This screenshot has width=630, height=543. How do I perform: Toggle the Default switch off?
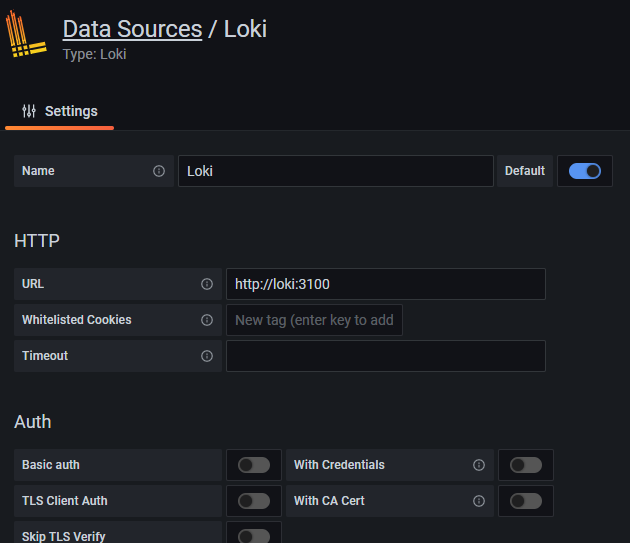(585, 171)
